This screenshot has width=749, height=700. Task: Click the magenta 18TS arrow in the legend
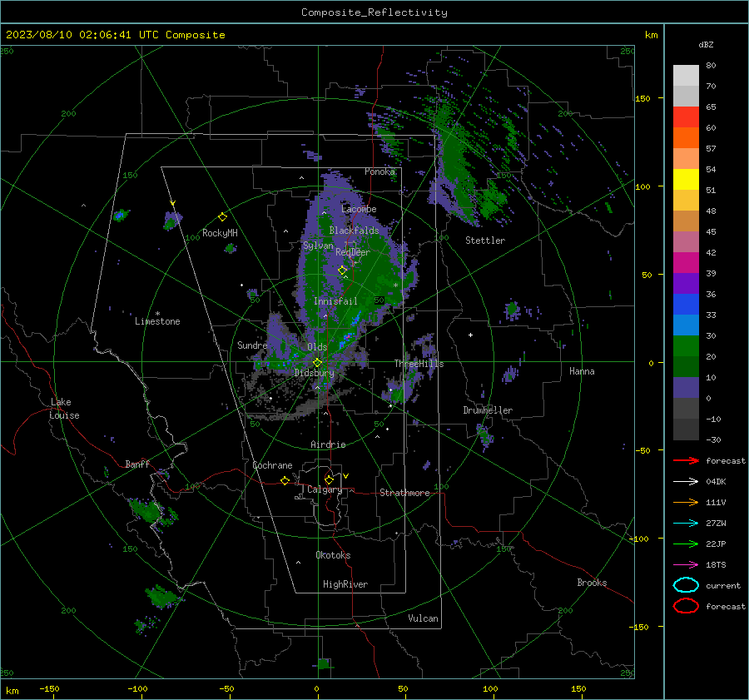pos(686,565)
